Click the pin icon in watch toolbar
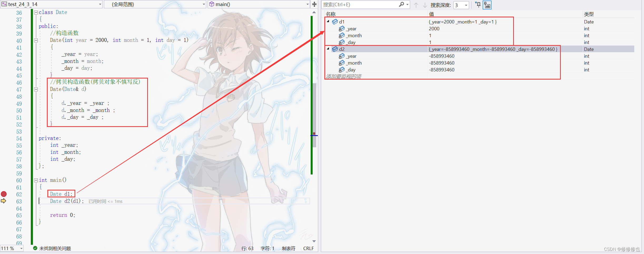The height and width of the screenshot is (254, 644). pyautogui.click(x=478, y=5)
